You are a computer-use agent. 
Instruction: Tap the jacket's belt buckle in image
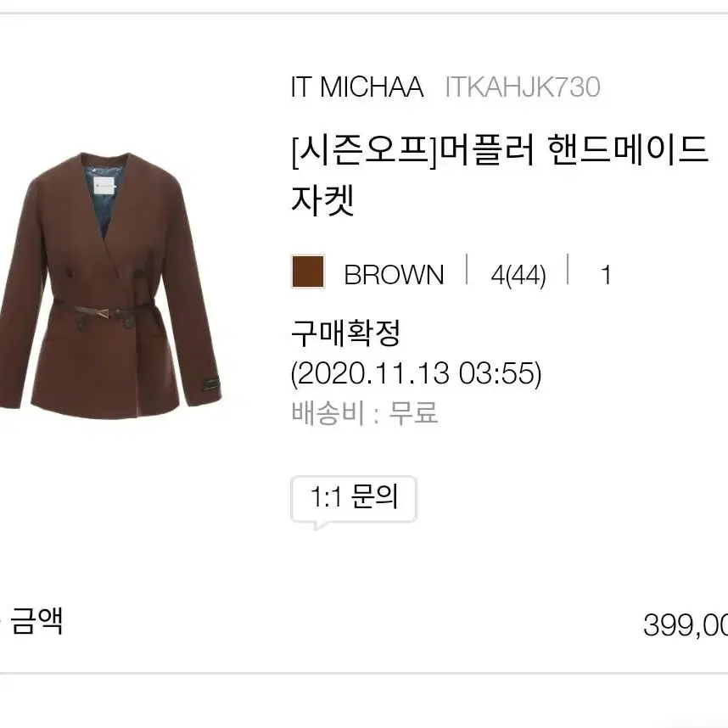[x=103, y=312]
